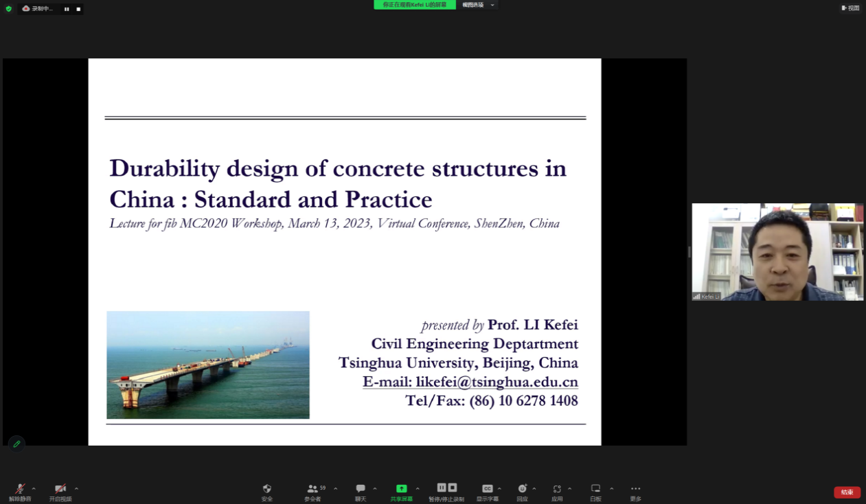This screenshot has width=866, height=504.
Task: Expand the audio options arrow beside the microphone
Action: point(34,489)
